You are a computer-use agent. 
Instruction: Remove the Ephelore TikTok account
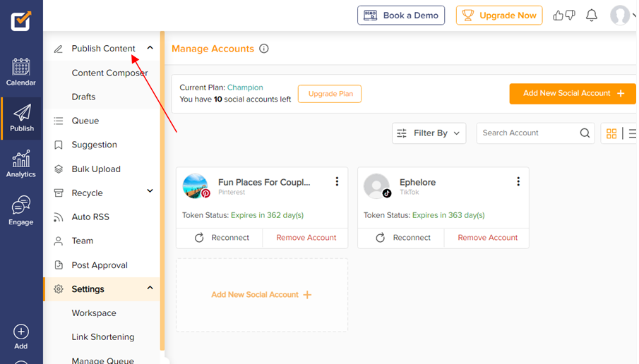coord(487,238)
